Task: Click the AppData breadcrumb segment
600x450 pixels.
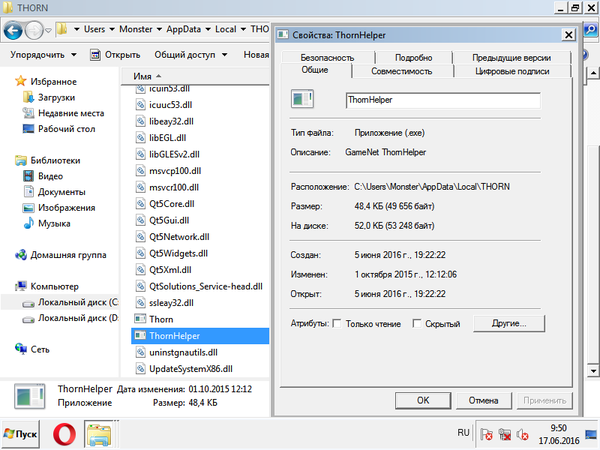Action: tap(183, 29)
